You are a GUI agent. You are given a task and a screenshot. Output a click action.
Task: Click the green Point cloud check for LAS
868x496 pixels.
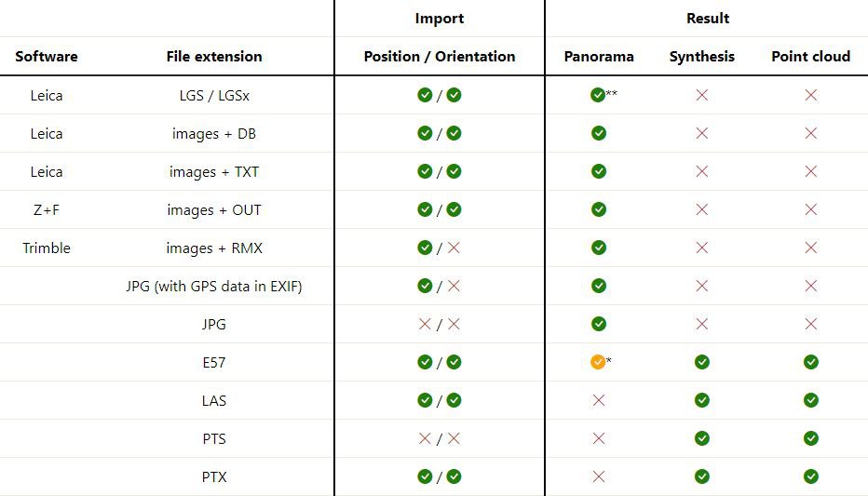(x=811, y=400)
